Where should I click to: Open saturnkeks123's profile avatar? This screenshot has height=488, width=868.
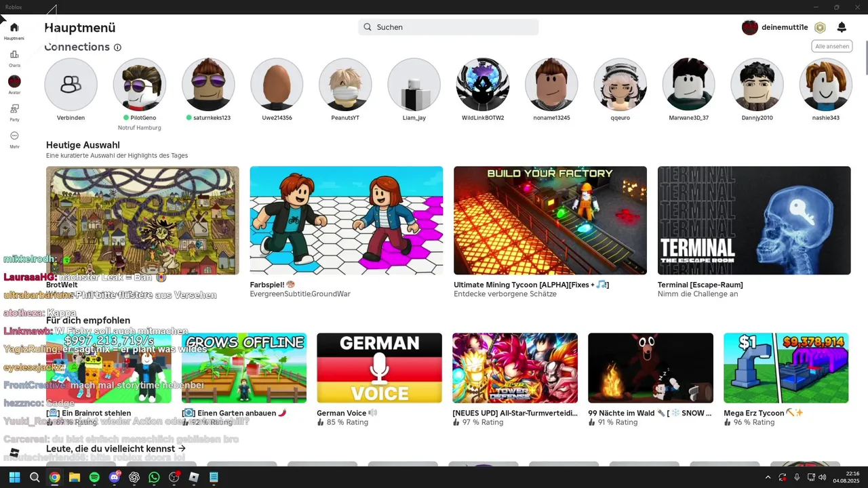pyautogui.click(x=208, y=84)
